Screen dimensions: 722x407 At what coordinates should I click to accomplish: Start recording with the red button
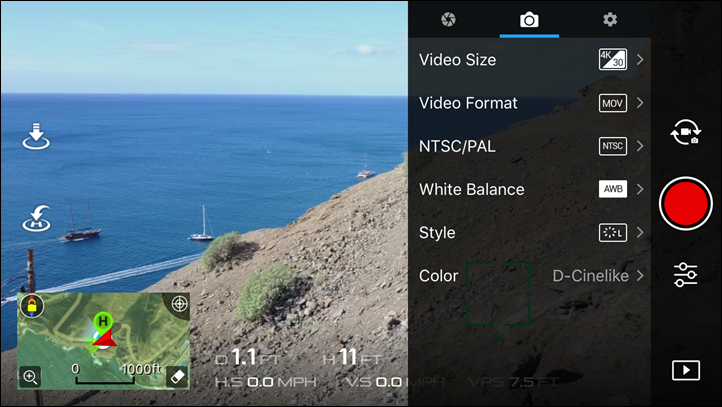(x=686, y=203)
